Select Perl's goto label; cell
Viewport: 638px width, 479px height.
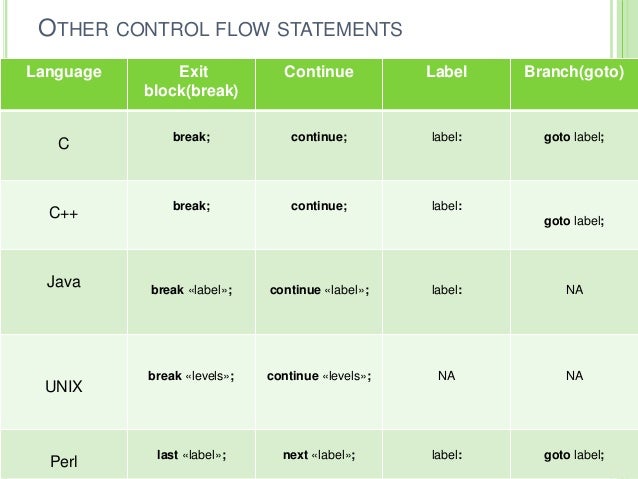tap(574, 455)
